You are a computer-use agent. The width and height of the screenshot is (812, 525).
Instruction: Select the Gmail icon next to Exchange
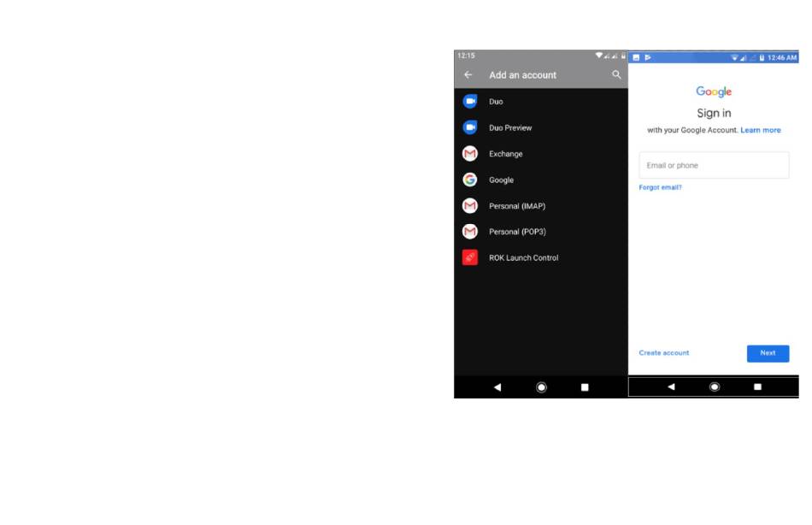pyautogui.click(x=469, y=154)
